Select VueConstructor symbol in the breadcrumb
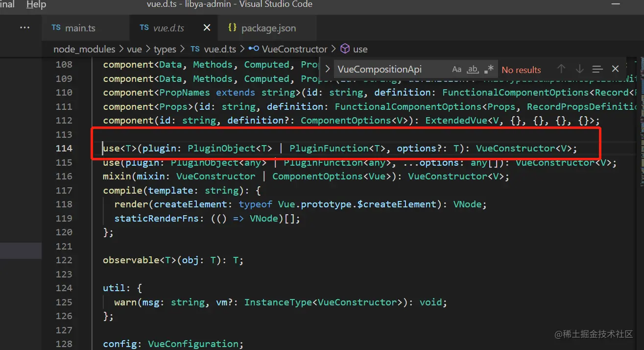This screenshot has height=350, width=644. (x=294, y=49)
